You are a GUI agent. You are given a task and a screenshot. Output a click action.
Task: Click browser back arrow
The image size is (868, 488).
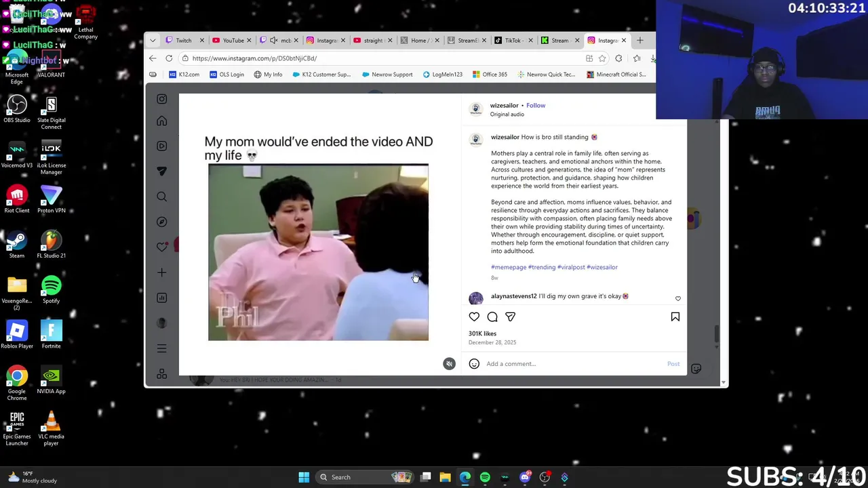tap(153, 58)
